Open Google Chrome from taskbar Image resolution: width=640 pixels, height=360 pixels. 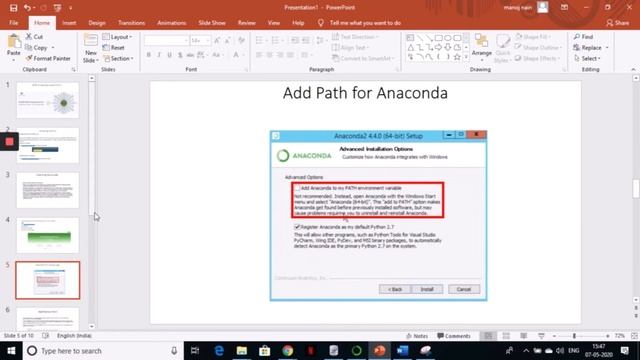[x=288, y=351]
